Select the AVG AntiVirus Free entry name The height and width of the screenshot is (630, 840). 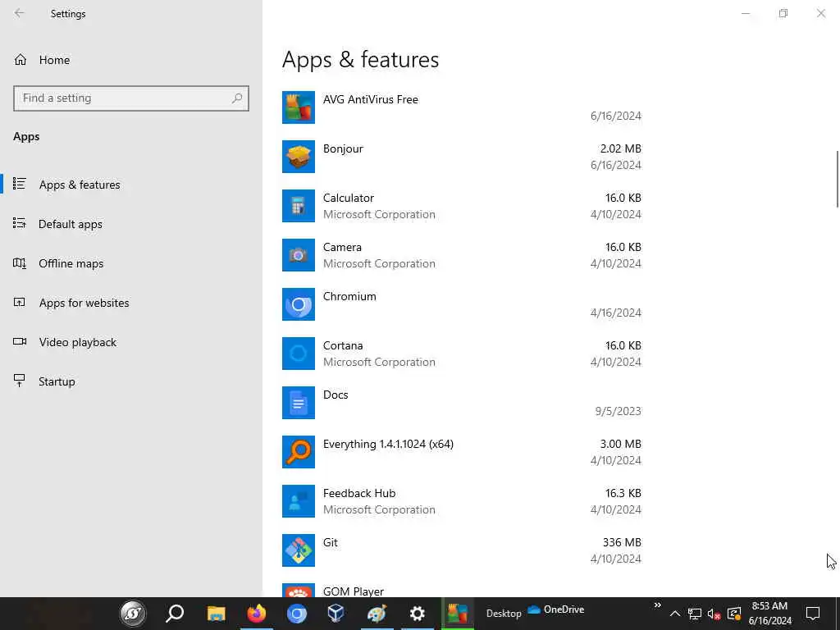tap(371, 99)
